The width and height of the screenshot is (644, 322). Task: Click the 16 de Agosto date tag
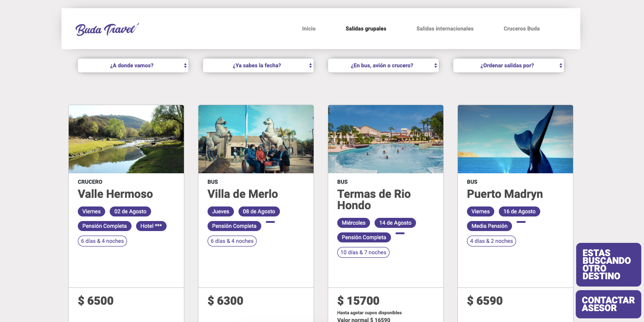coord(520,211)
